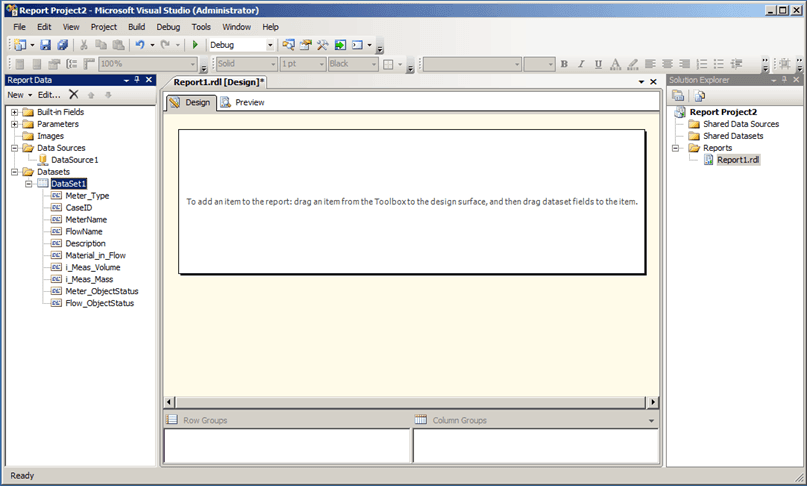Toggle Italic text formatting
The image size is (807, 486).
pyautogui.click(x=581, y=64)
